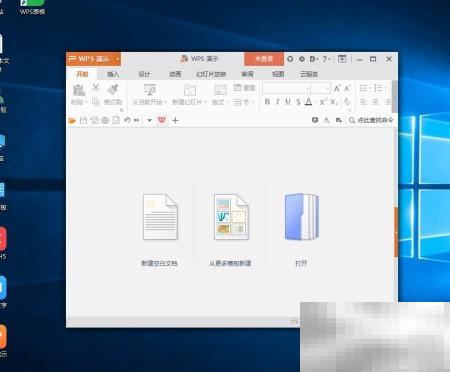Click the orange side panel expand handle
The height and width of the screenshot is (372, 450).
point(396,232)
